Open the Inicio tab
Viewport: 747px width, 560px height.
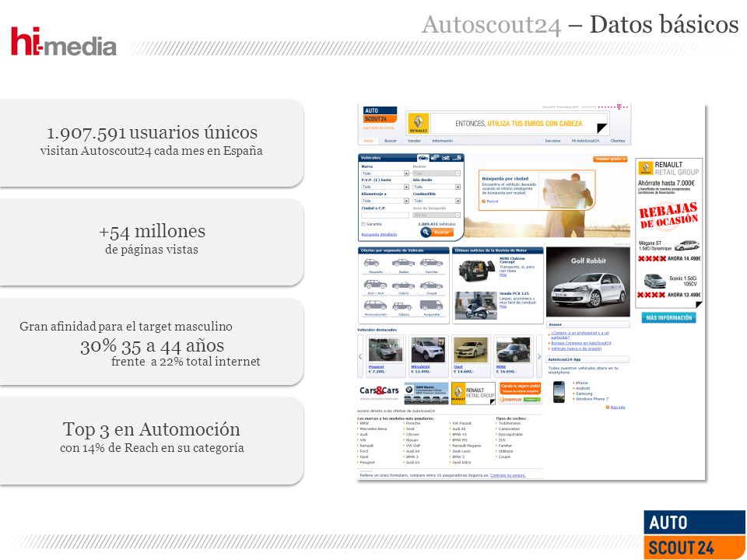369,141
